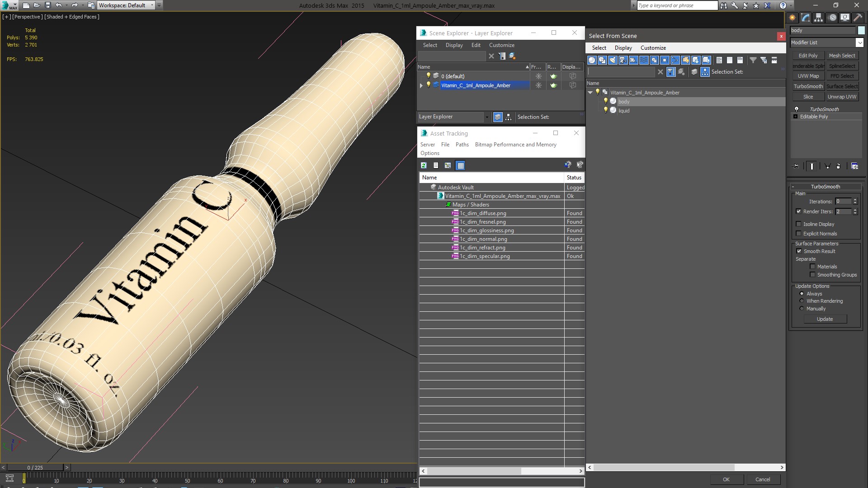Click the UVW Map modifier button

808,76
